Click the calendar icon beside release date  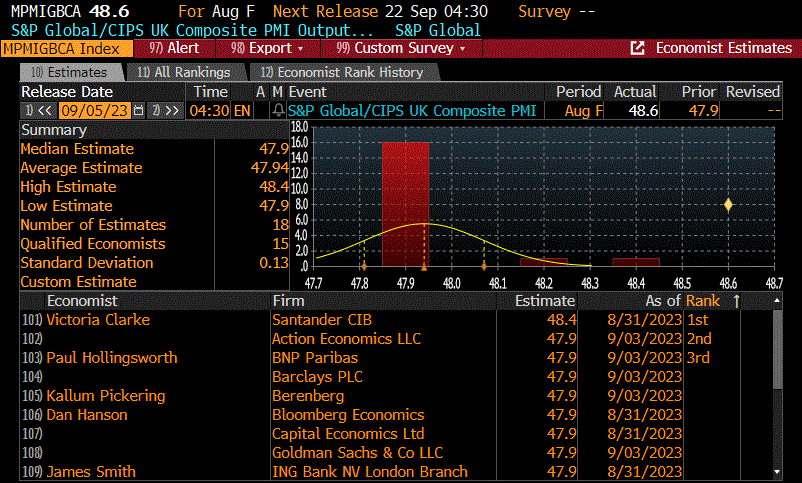[138, 111]
